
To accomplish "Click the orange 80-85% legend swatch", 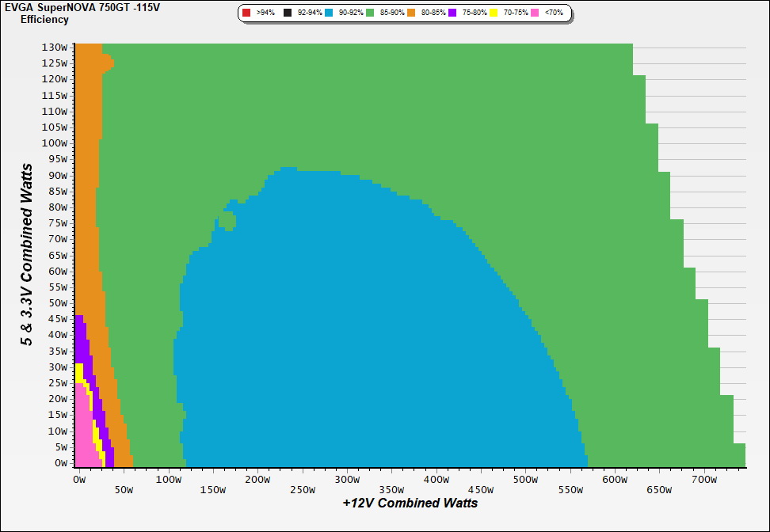I will click(411, 13).
